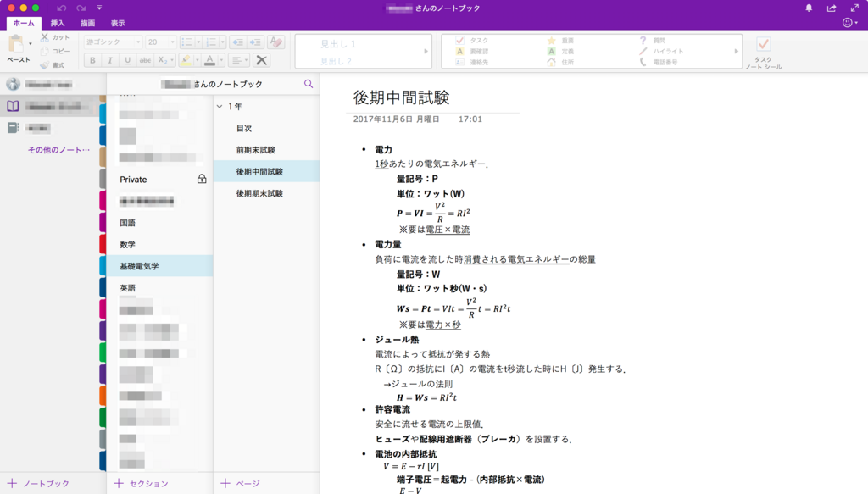The image size is (868, 494).
Task: Expand the tags gallery arrow
Action: coord(737,52)
